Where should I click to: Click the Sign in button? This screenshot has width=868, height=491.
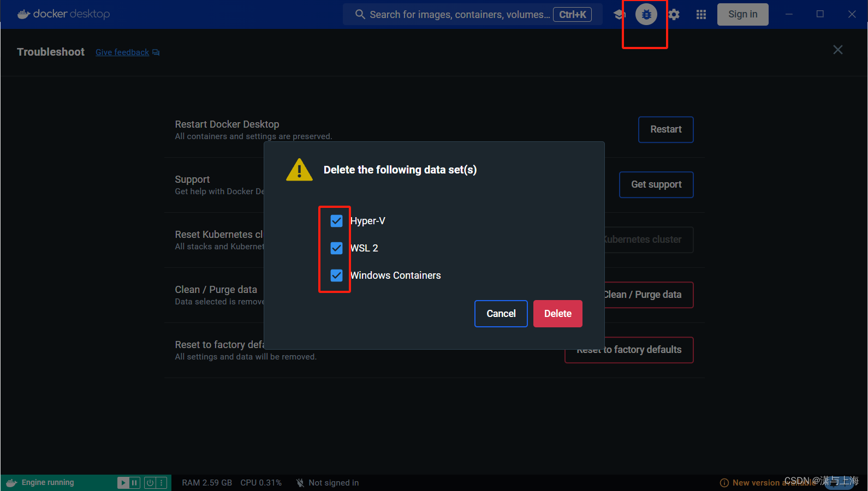point(743,14)
